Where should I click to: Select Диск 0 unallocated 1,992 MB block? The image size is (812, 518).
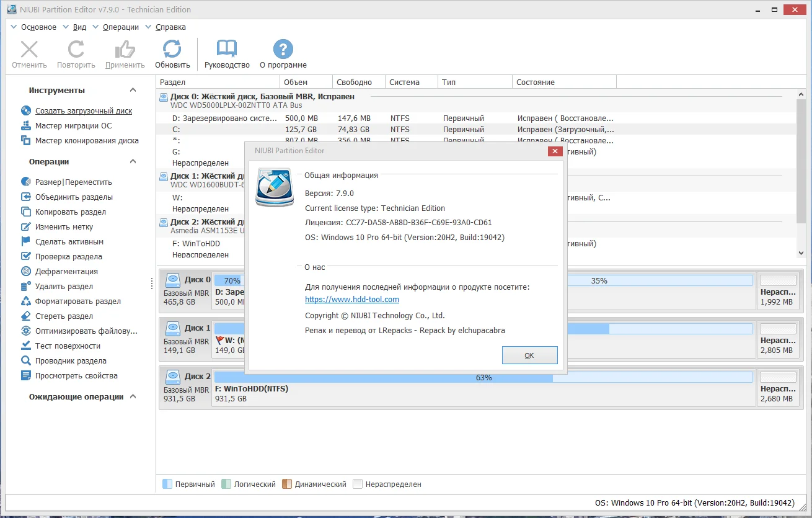[x=779, y=291]
